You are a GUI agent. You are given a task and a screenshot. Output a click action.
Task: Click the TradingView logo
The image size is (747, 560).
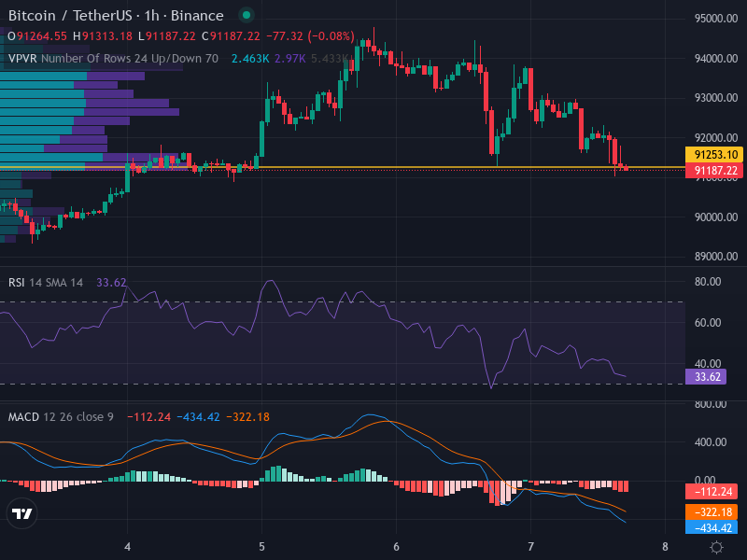(x=22, y=513)
